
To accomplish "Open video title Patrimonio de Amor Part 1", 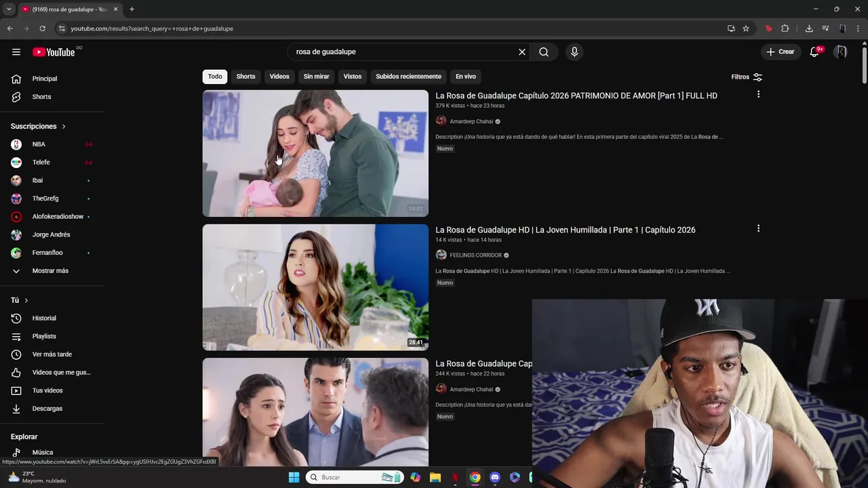I will 576,96.
